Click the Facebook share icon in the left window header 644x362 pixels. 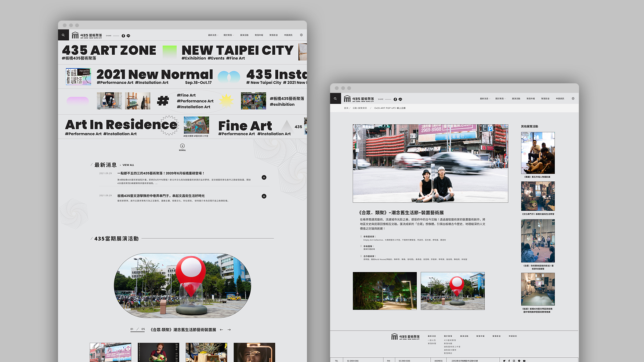coord(123,36)
